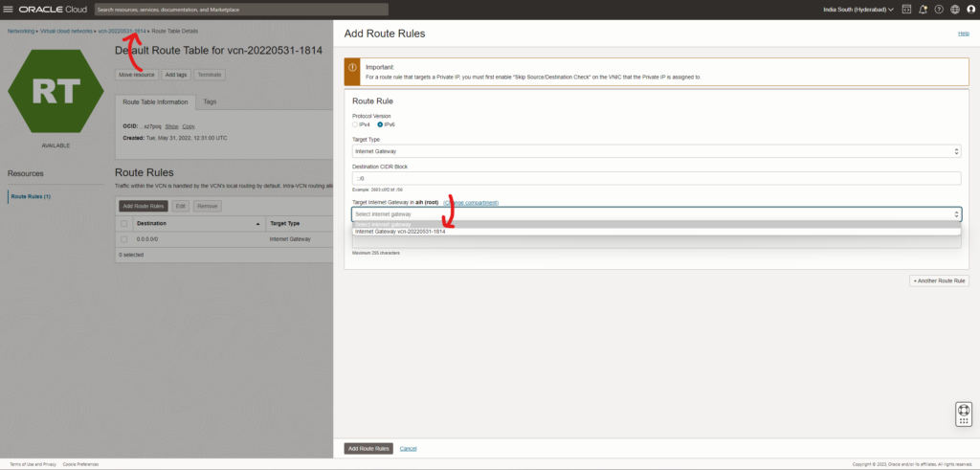980x470 pixels.
Task: Open the India South (Hyderabad) region dropdown
Action: click(x=858, y=10)
